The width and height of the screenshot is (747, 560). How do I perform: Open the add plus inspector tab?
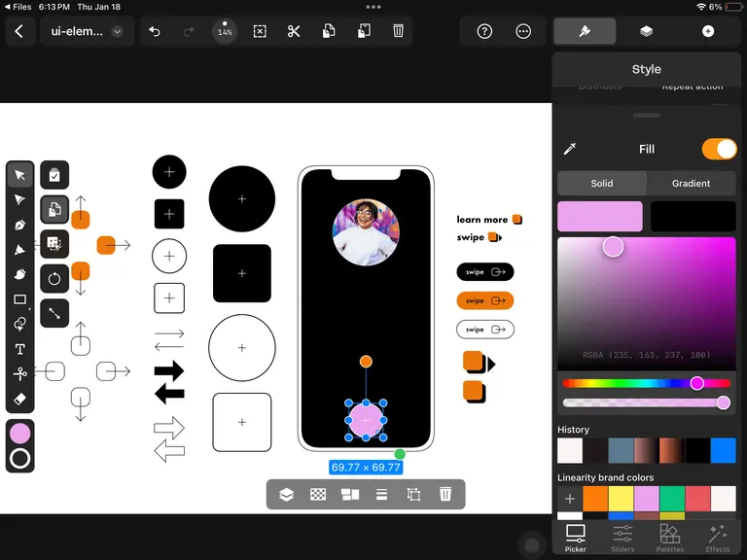(x=708, y=31)
